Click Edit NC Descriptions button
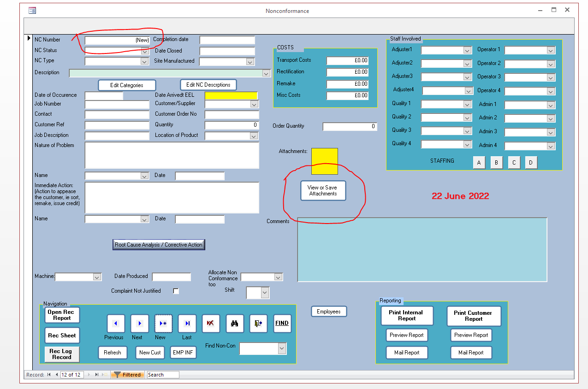The height and width of the screenshot is (389, 588). point(208,85)
